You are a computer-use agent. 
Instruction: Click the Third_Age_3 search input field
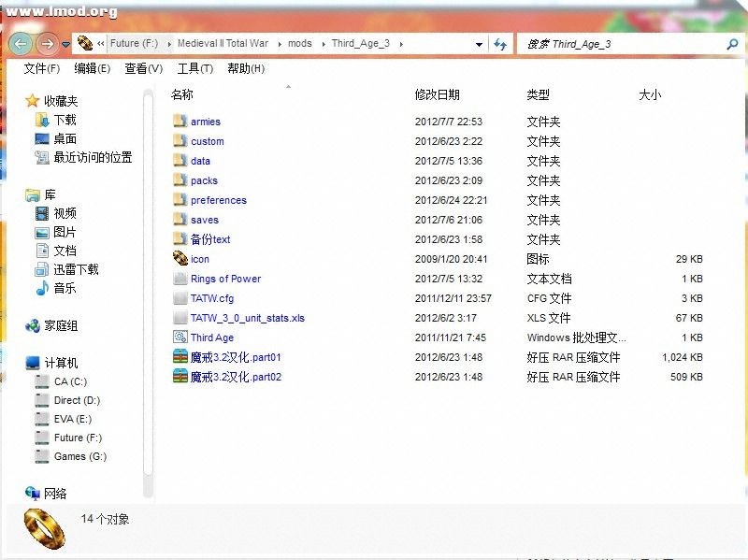click(617, 44)
